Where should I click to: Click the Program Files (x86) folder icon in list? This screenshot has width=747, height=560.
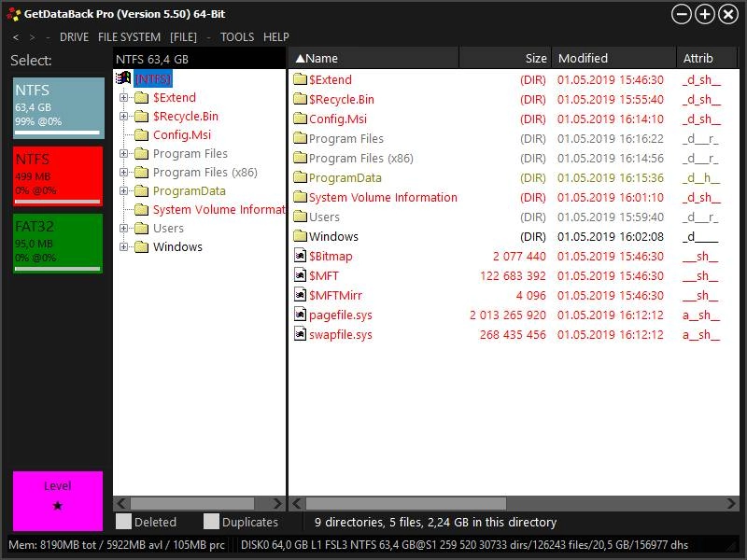pyautogui.click(x=300, y=158)
